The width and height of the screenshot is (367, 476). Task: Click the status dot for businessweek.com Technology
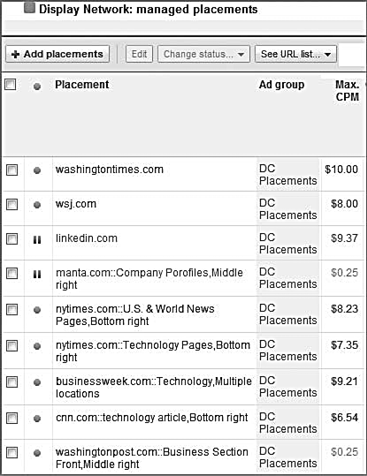[37, 382]
